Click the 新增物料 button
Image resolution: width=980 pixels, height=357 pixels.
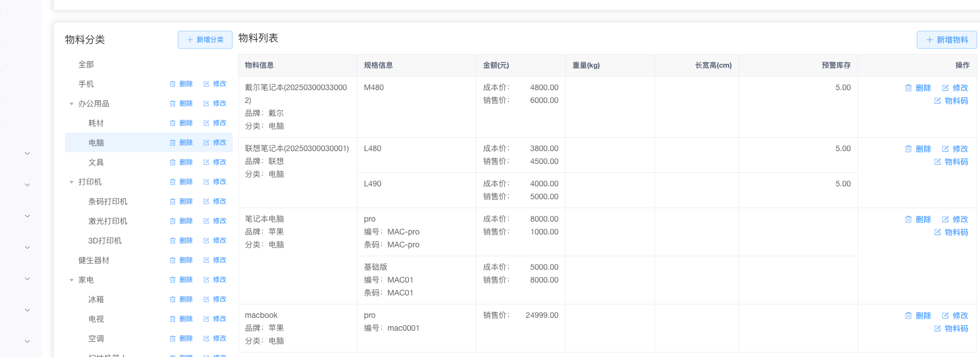[946, 40]
